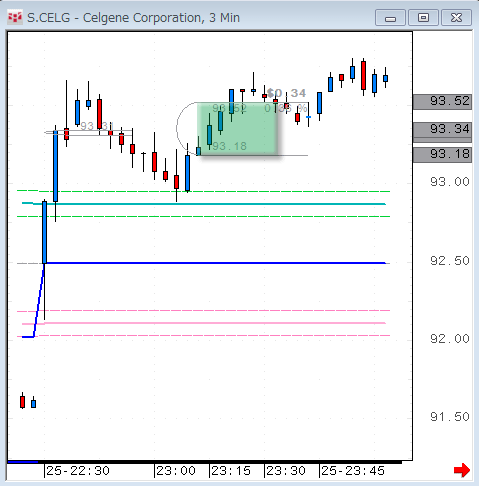Select the solid pink horizontal line
The width and height of the screenshot is (479, 486).
[x=204, y=323]
